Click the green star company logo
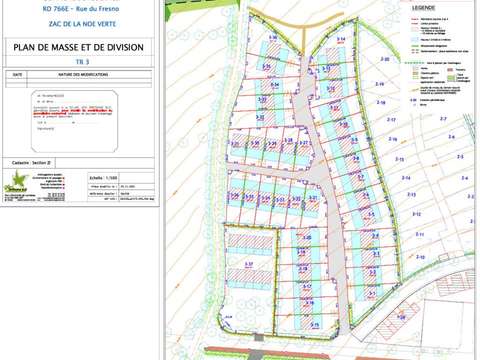 pyautogui.click(x=17, y=182)
